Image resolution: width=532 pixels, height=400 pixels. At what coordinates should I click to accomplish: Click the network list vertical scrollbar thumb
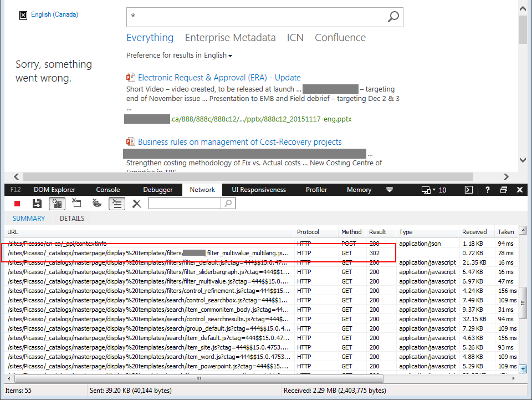coord(523,302)
